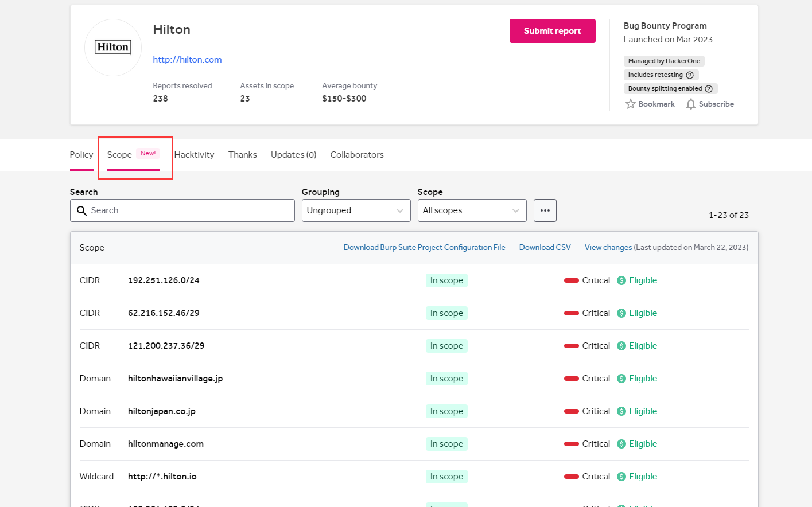Click the Subscribe bell icon
The height and width of the screenshot is (507, 812).
[691, 104]
